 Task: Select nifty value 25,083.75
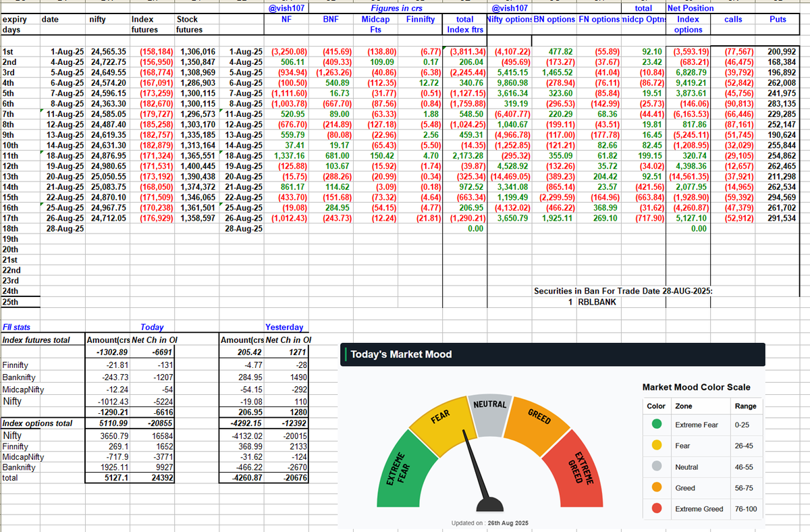pyautogui.click(x=107, y=187)
